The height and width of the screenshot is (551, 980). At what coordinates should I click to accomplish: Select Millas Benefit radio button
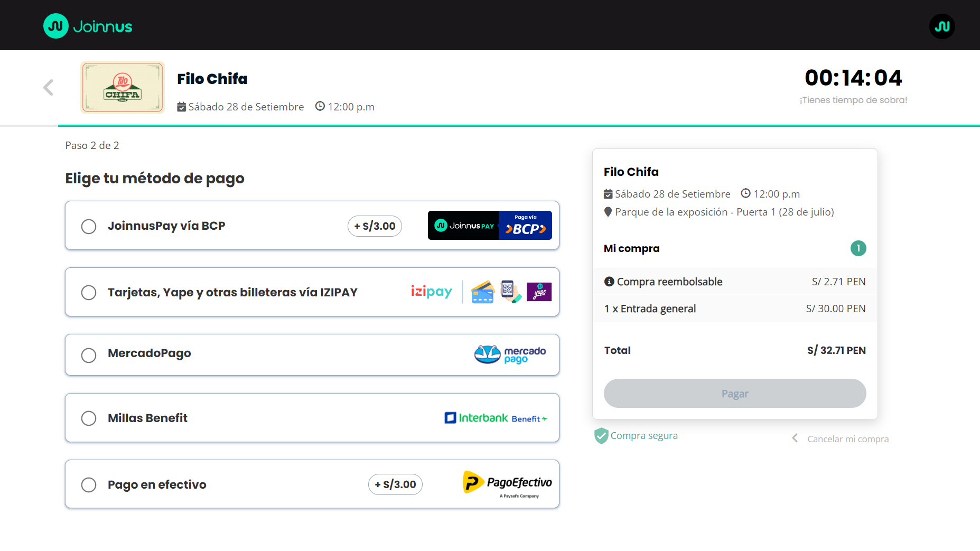pos(89,418)
